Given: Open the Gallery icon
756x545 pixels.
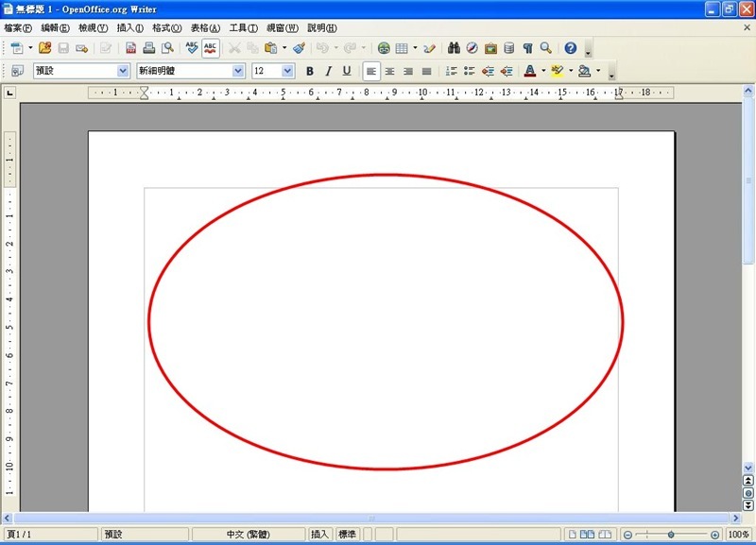Looking at the screenshot, I should 490,48.
